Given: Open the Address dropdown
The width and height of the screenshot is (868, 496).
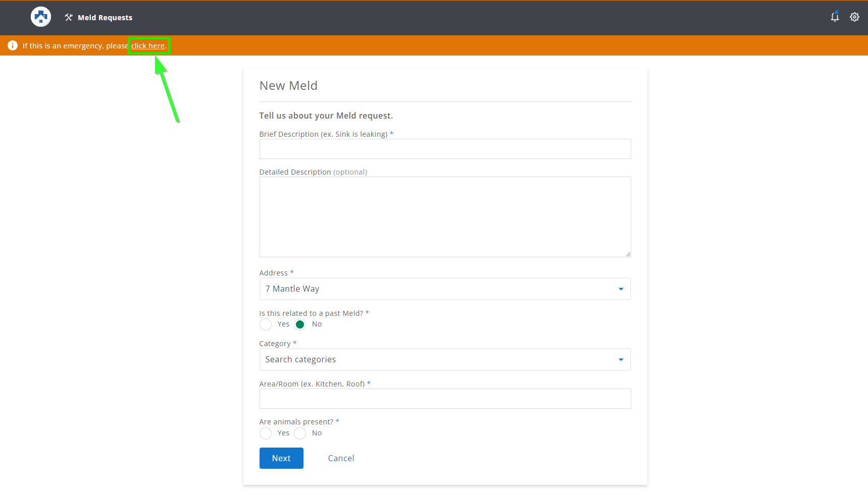Looking at the screenshot, I should coord(621,289).
